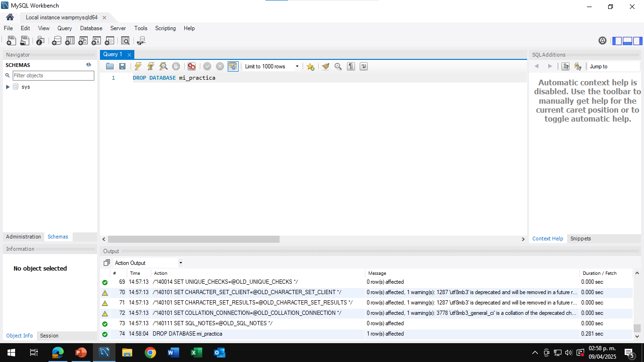Close the Query 1 tab

pos(129,55)
